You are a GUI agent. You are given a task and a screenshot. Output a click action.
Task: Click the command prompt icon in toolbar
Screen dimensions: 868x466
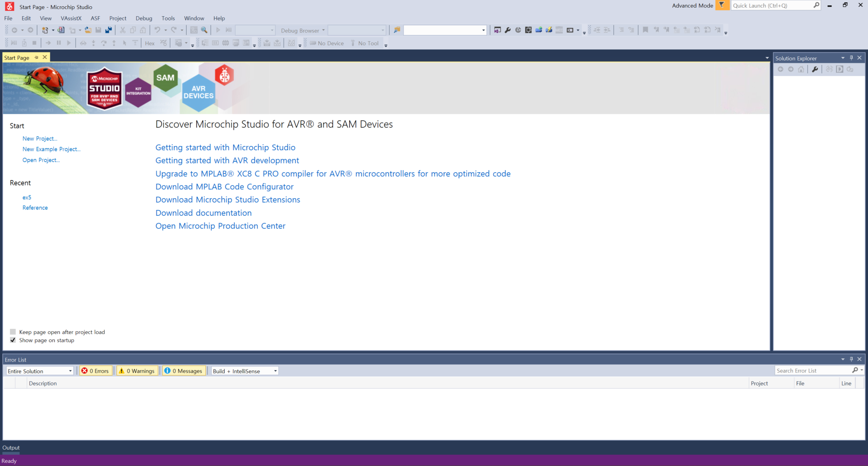coord(570,30)
